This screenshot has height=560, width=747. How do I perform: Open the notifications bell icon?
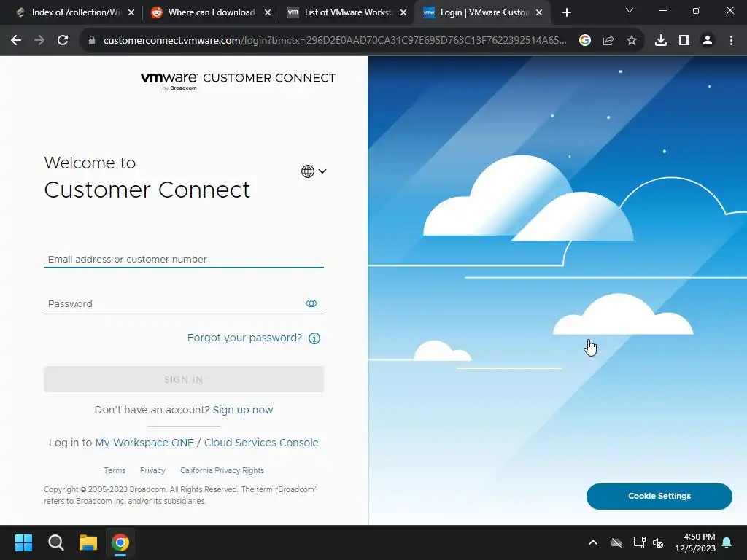click(727, 542)
